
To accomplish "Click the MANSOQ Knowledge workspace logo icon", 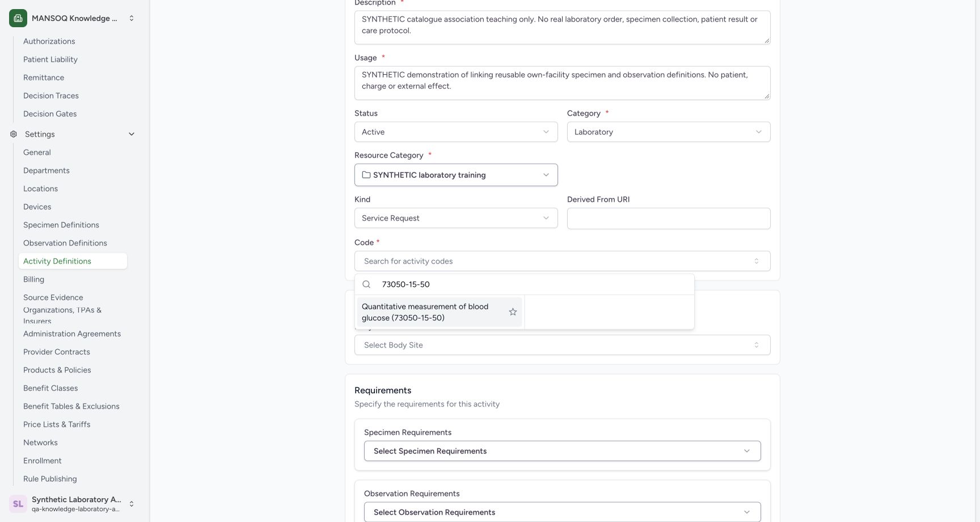I will pos(18,18).
